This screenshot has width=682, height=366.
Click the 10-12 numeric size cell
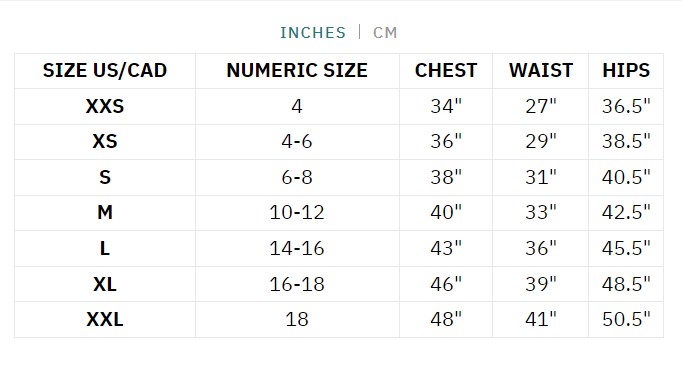(297, 212)
